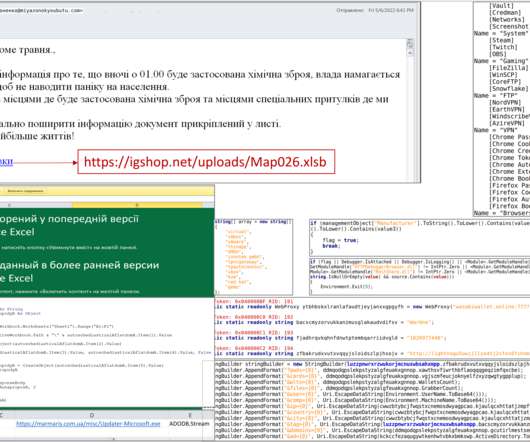Image resolution: width=530 pixels, height=442 pixels.
Task: Click the [Snowflake] entry
Action: tap(508, 89)
